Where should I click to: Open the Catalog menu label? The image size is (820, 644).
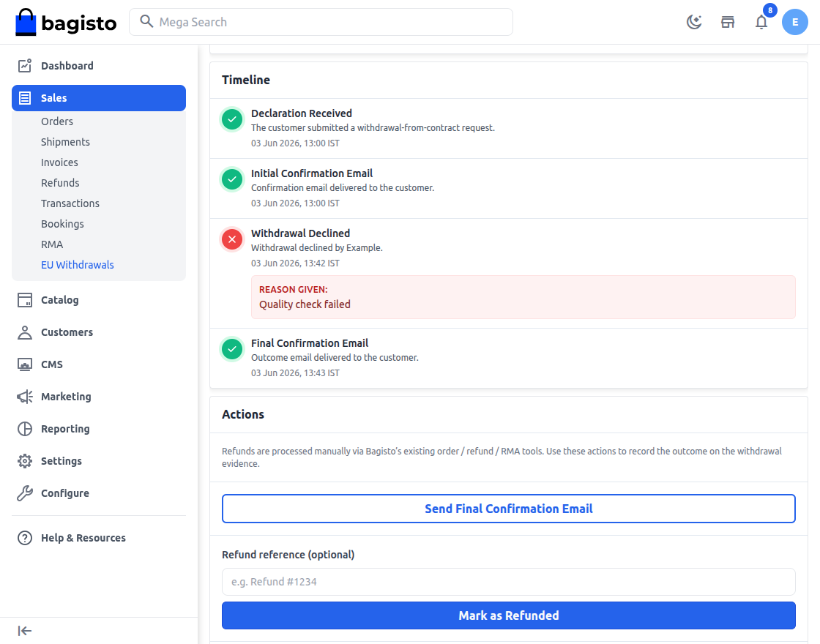[59, 299]
